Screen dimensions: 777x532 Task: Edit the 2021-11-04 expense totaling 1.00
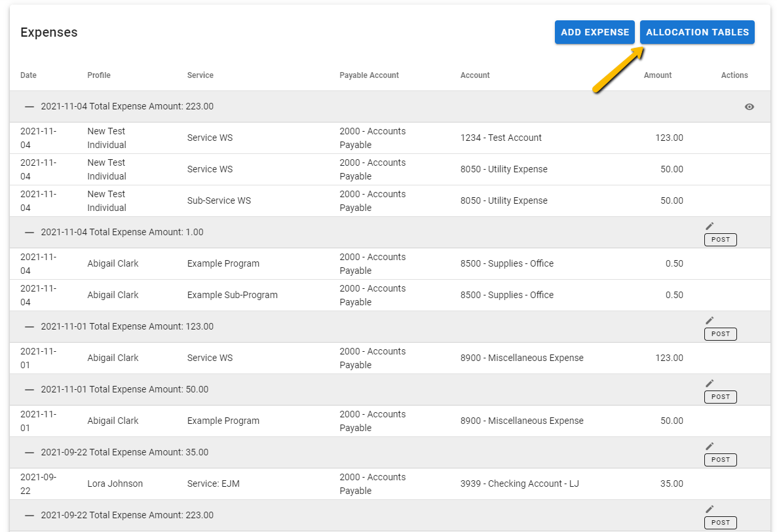click(710, 226)
